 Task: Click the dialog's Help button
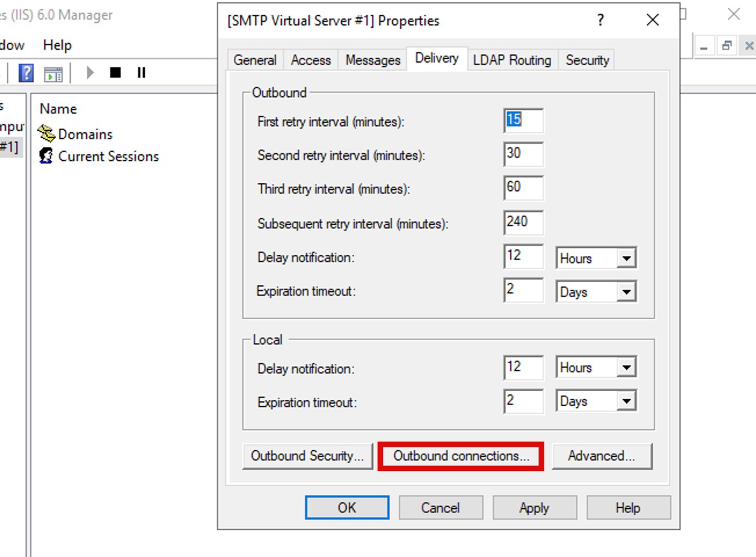pyautogui.click(x=628, y=508)
